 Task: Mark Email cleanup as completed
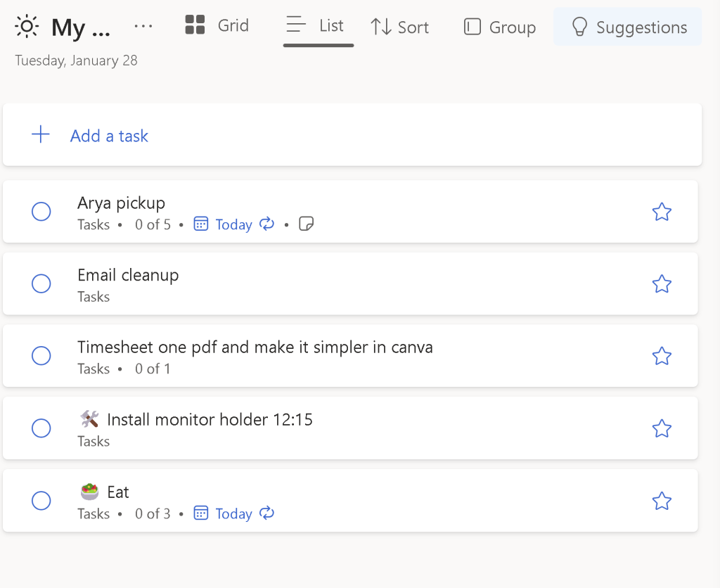[41, 283]
